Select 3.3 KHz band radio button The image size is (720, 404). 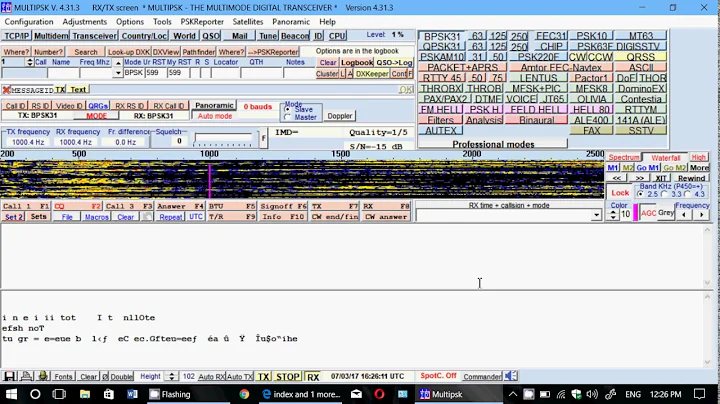click(664, 194)
